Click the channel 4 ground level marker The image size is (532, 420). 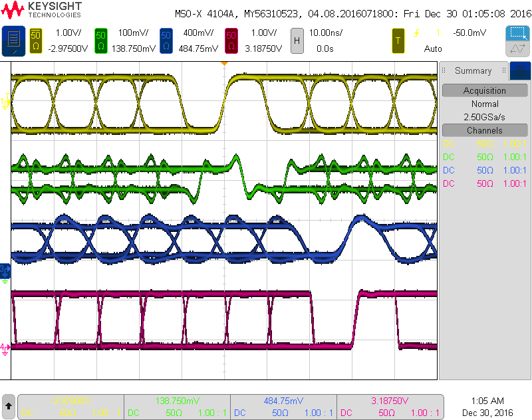(5, 349)
